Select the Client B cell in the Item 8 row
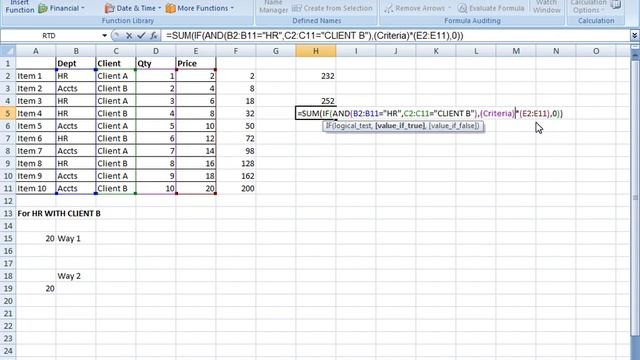The width and height of the screenshot is (640, 360). click(116, 163)
